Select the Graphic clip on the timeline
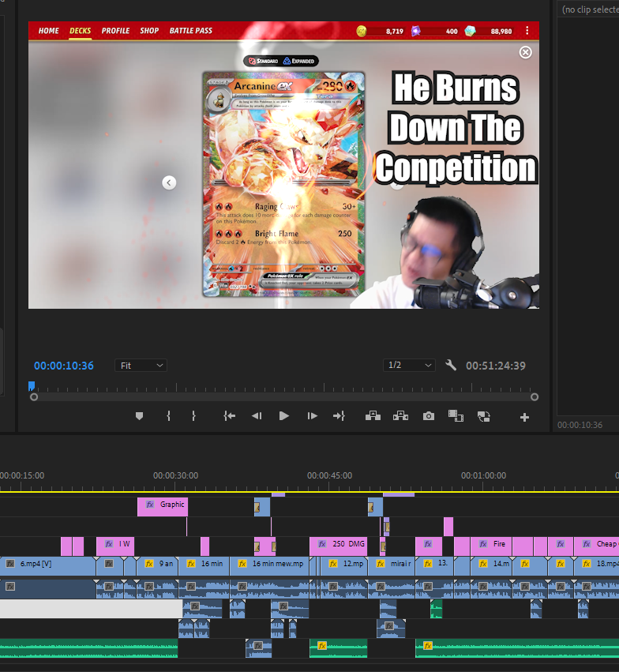 tap(163, 507)
